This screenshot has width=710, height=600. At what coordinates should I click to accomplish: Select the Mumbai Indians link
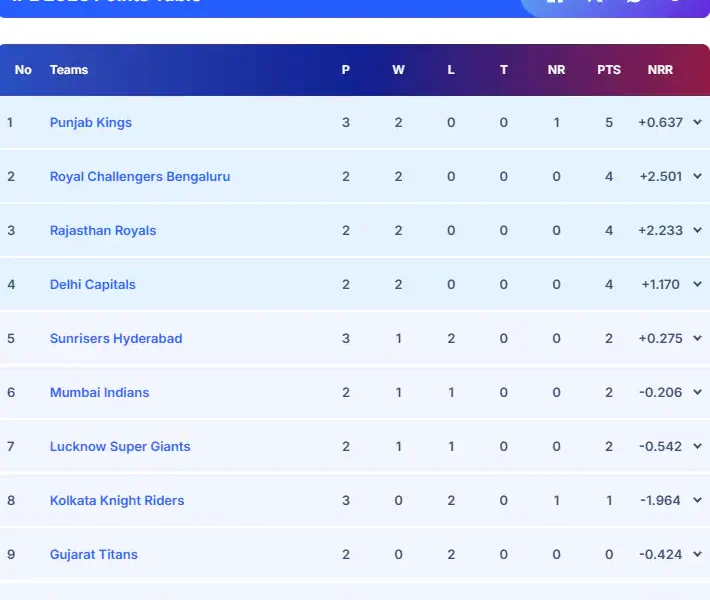99,393
